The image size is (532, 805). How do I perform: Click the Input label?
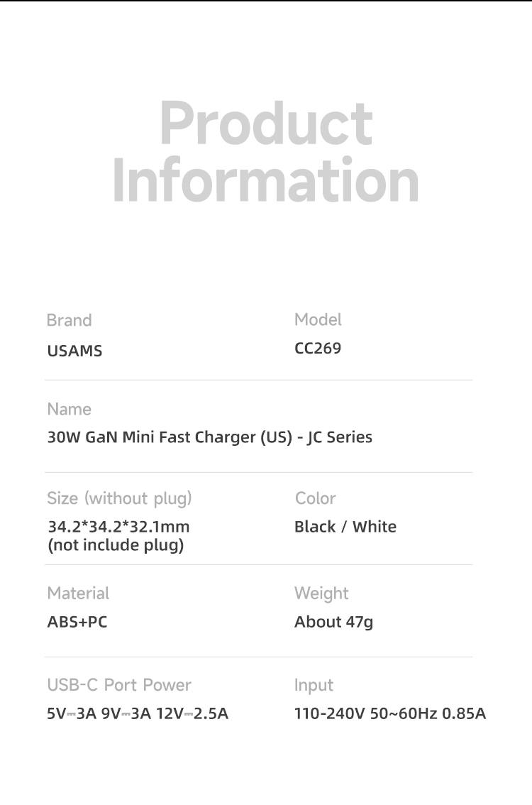(x=314, y=685)
